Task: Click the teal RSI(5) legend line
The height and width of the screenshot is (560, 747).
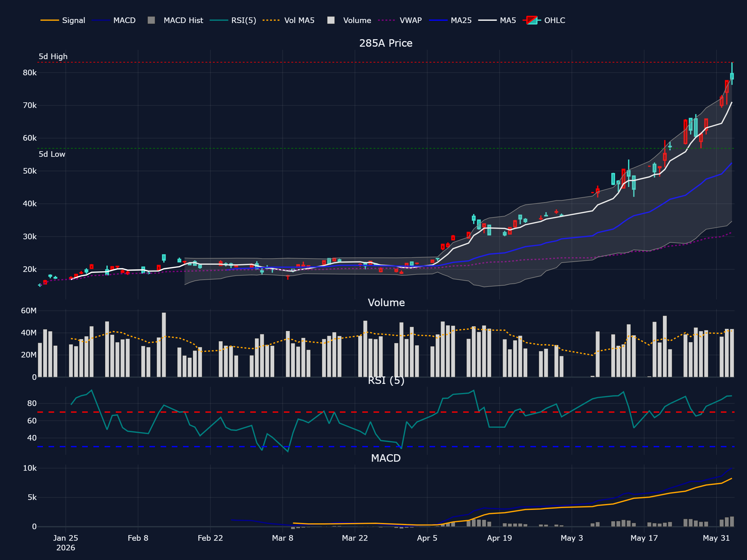Action: (x=219, y=20)
